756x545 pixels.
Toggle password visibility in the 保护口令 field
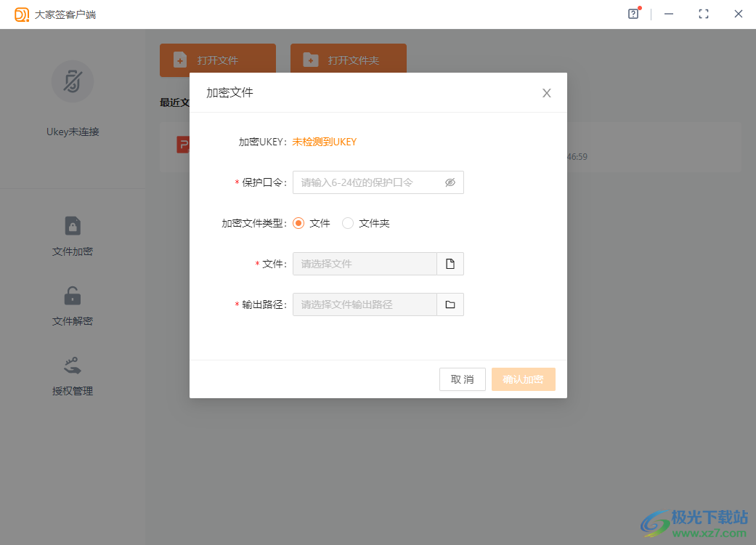coord(451,182)
